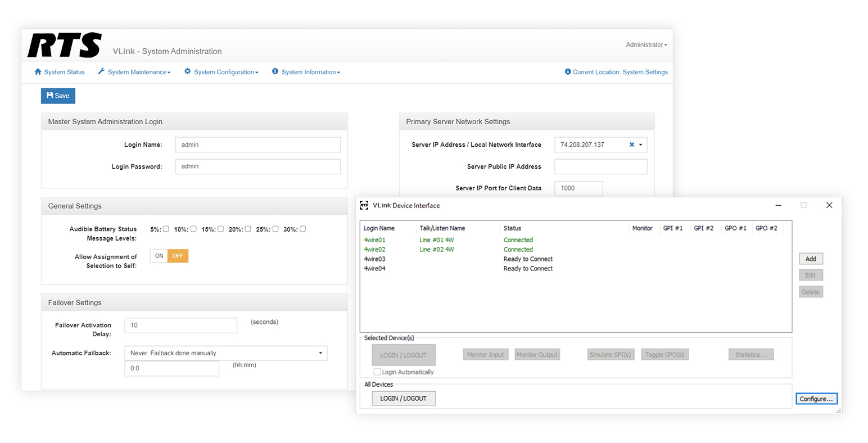Click the home icon beside System Status
The height and width of the screenshot is (443, 868).
click(38, 72)
